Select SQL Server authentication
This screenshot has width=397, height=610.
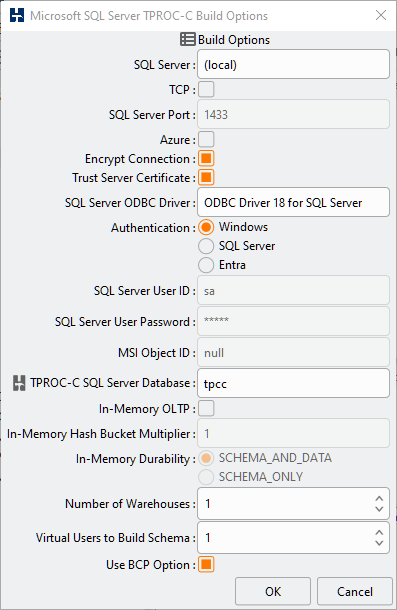(206, 246)
